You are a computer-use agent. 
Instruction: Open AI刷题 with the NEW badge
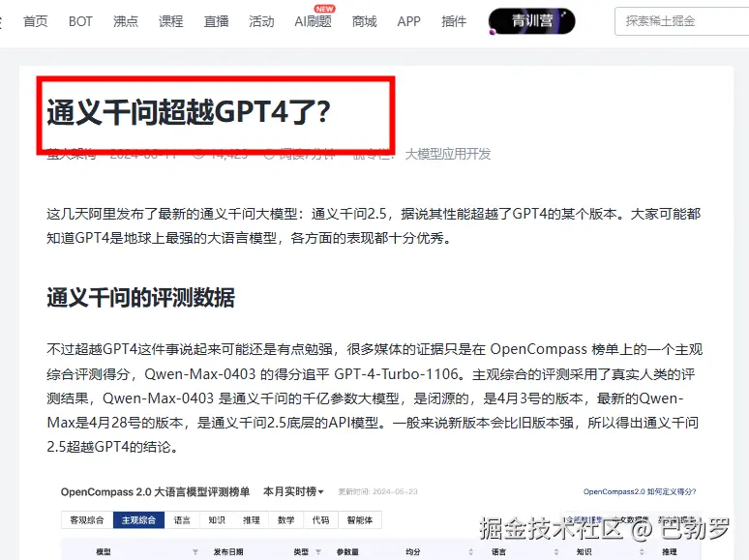[313, 21]
